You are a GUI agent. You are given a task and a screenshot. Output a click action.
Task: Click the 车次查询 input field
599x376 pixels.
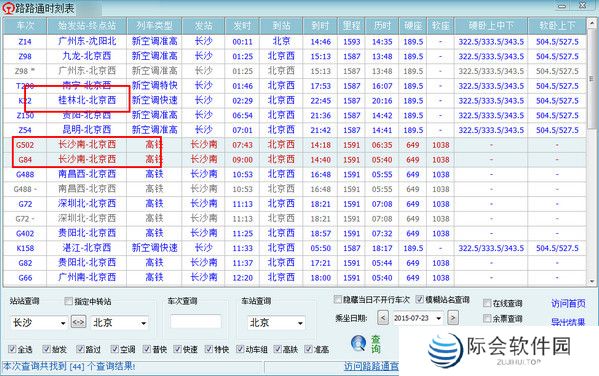click(x=196, y=322)
